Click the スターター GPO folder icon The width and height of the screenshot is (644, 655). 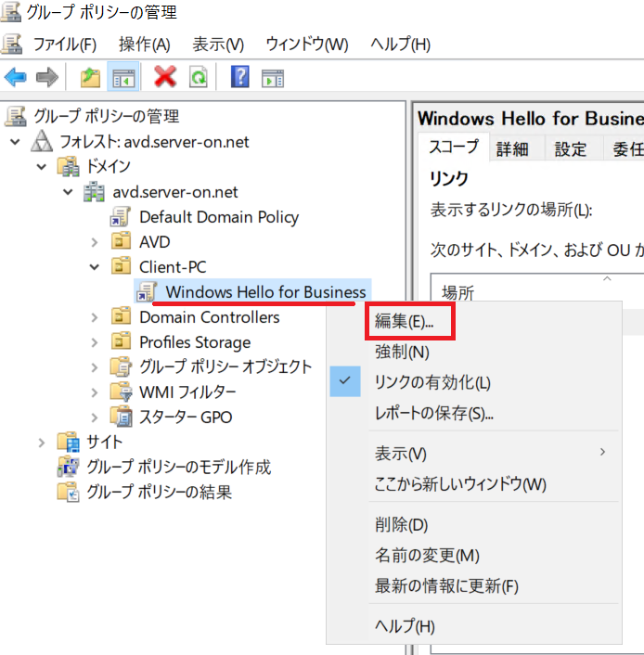[122, 417]
